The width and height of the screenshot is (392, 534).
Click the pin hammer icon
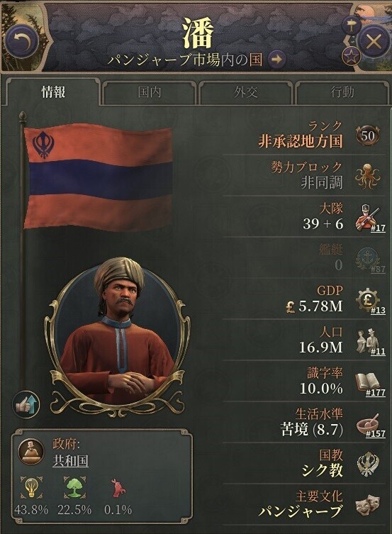click(x=352, y=25)
